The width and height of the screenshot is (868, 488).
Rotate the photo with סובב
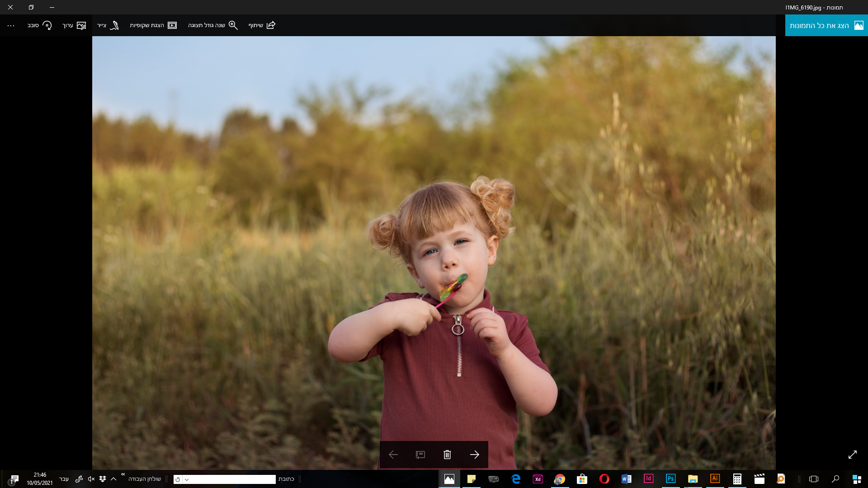tap(47, 25)
